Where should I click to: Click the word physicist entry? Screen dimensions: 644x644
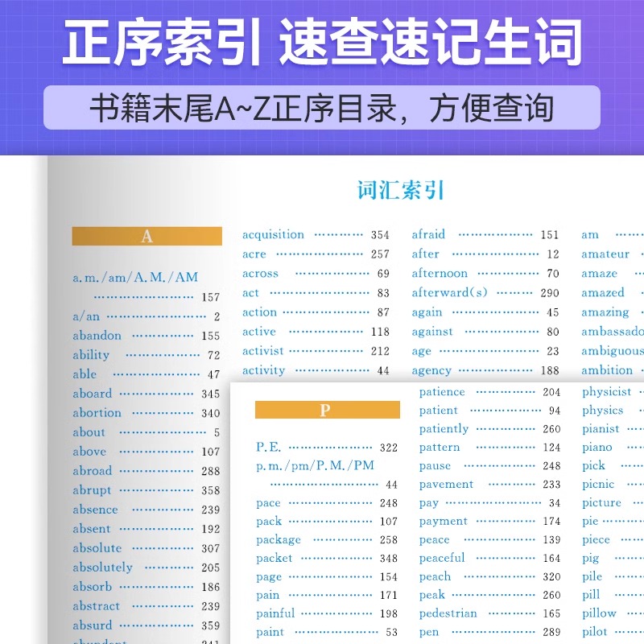(607, 392)
